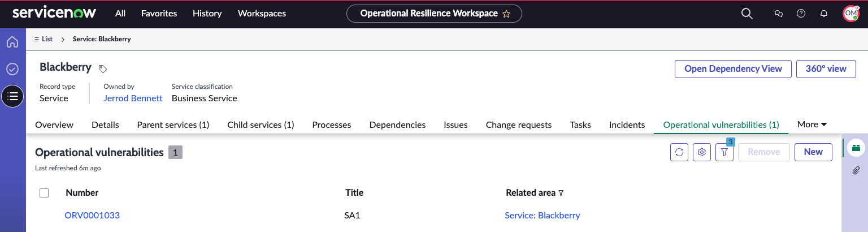This screenshot has width=868, height=232.
Task: Click the List breadcrumb
Action: click(x=44, y=39)
